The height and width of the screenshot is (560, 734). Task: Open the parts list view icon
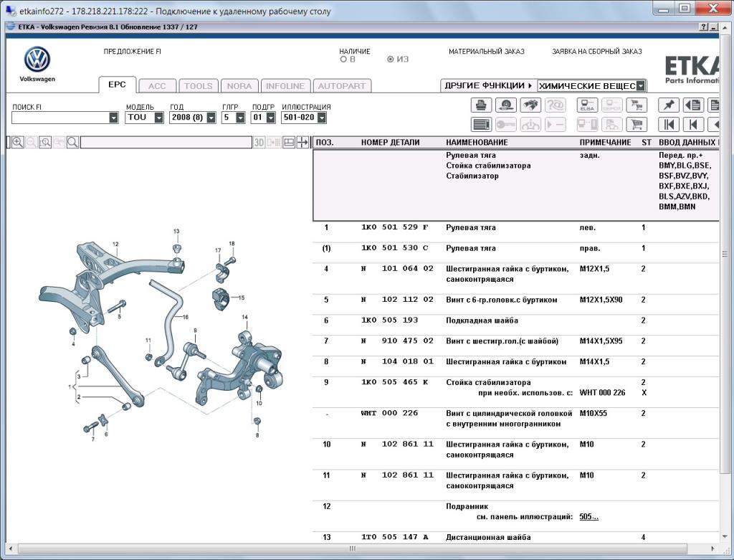pyautogui.click(x=481, y=125)
